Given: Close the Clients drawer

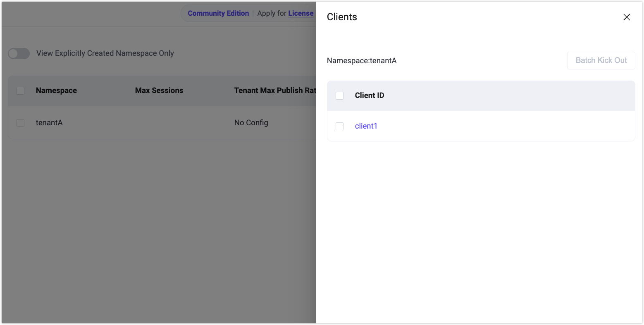Looking at the screenshot, I should 627,17.
